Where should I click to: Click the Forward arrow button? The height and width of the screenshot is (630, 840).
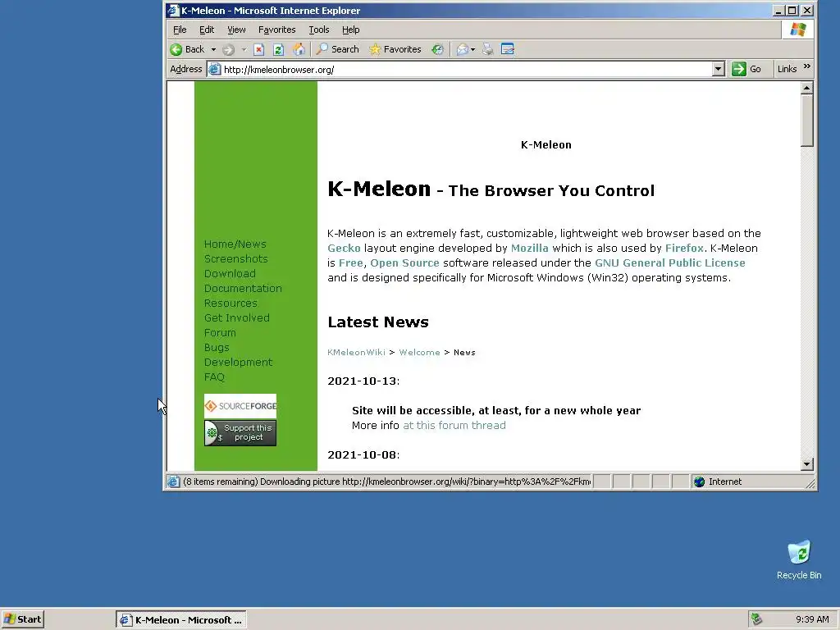[228, 49]
